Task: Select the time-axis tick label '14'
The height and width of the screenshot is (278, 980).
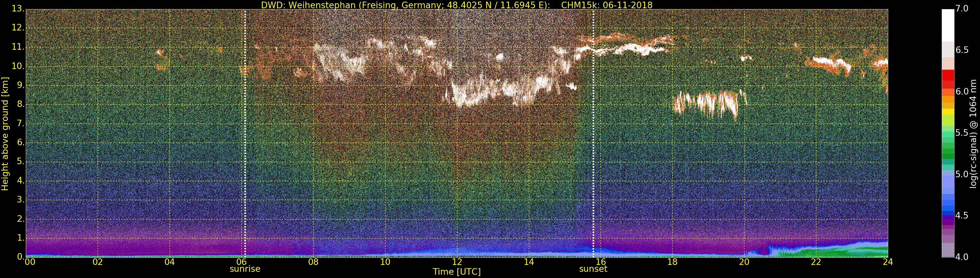Action: [529, 262]
